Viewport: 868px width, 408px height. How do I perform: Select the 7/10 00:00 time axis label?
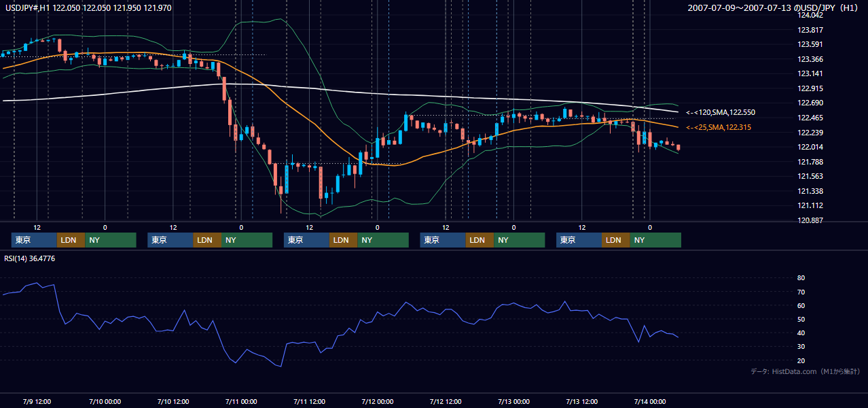[105, 401]
